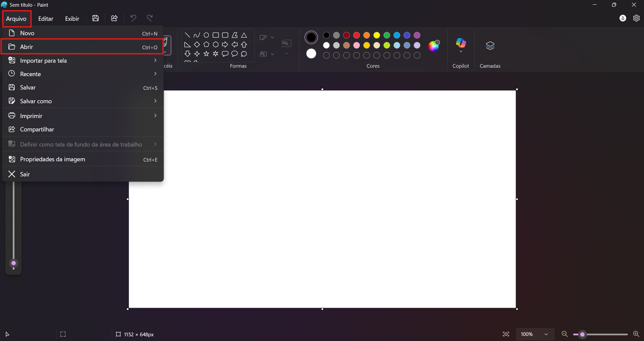Image resolution: width=644 pixels, height=341 pixels.
Task: Pick the purple color swatch
Action: [x=417, y=35]
